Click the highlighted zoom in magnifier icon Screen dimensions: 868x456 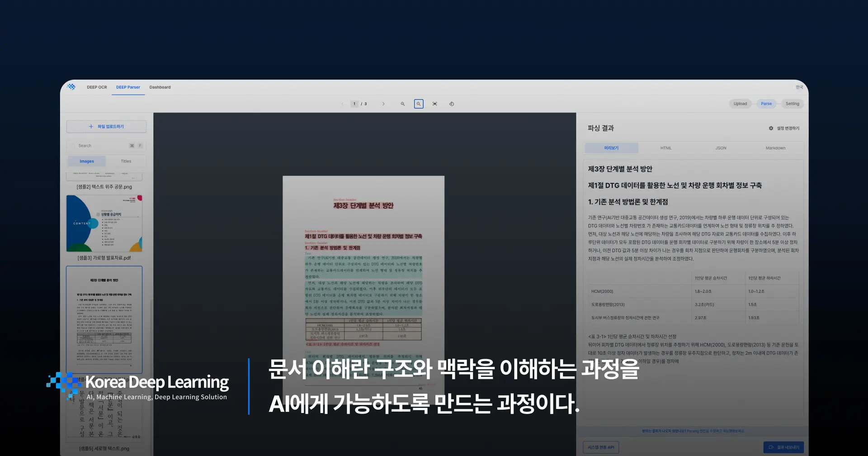coord(419,104)
